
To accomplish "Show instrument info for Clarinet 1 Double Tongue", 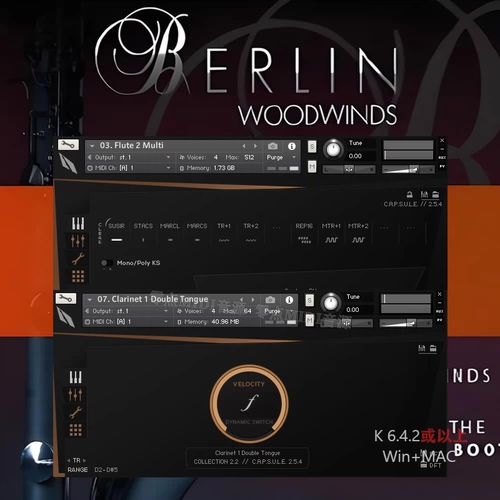I will click(289, 300).
